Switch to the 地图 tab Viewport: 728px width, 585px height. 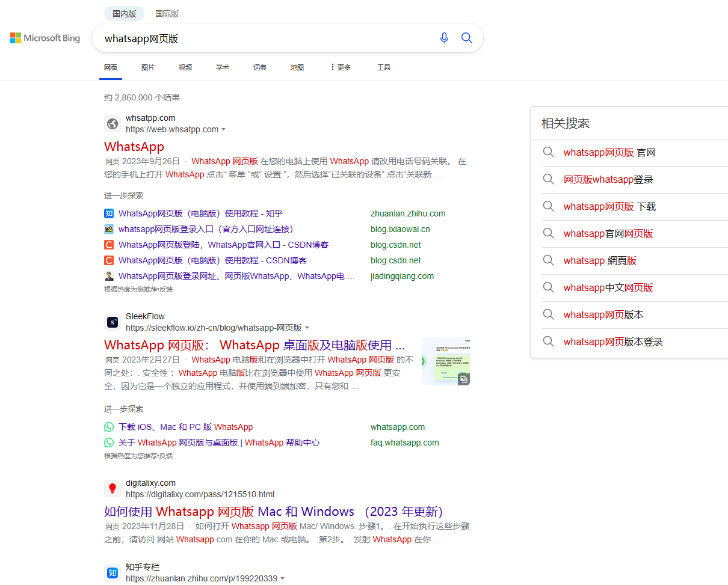coord(297,67)
